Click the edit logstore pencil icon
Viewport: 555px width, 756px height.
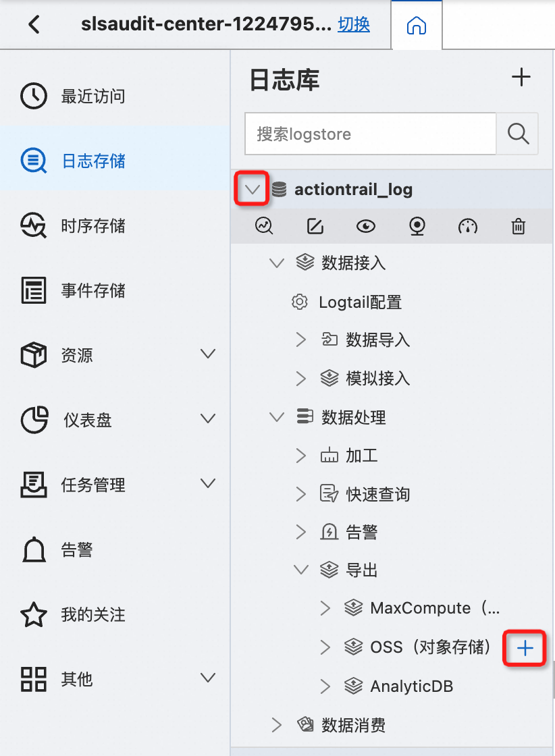pos(315,225)
